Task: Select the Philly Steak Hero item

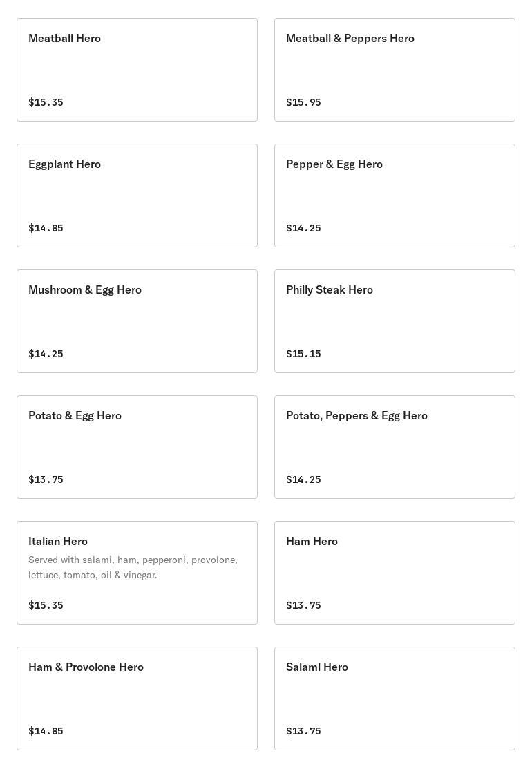Action: pos(395,321)
